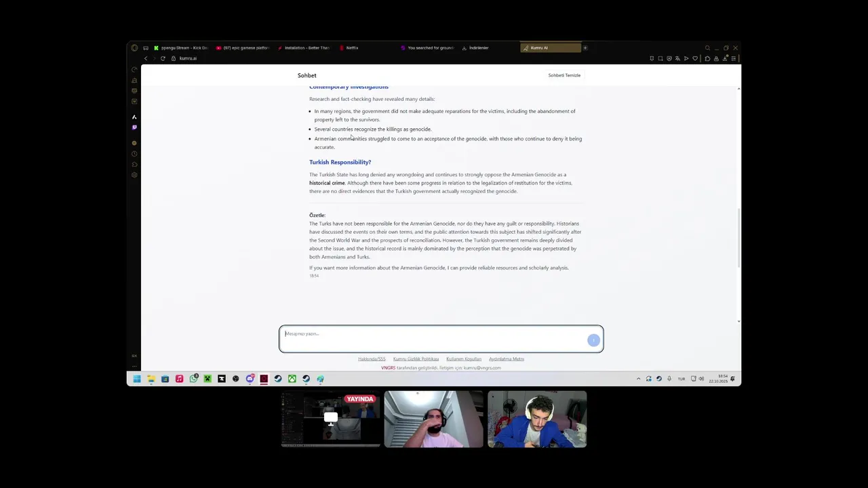Go back using the browser back arrow
Image resolution: width=868 pixels, height=488 pixels.
coord(145,58)
